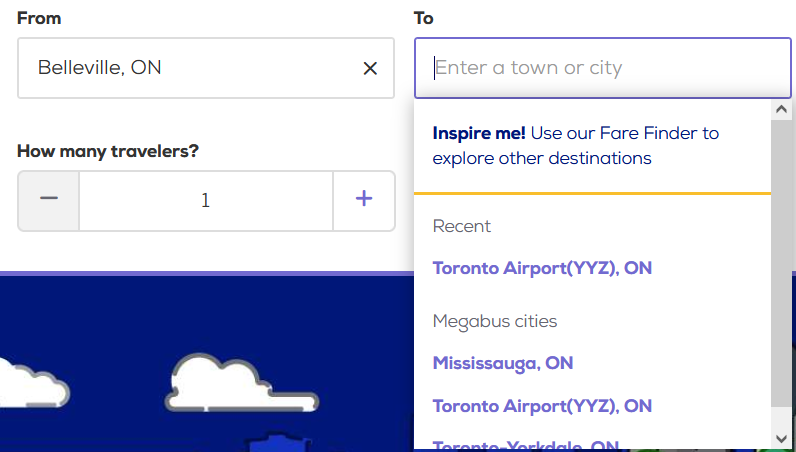796x452 pixels.
Task: Select the traveler count number field
Action: point(206,200)
